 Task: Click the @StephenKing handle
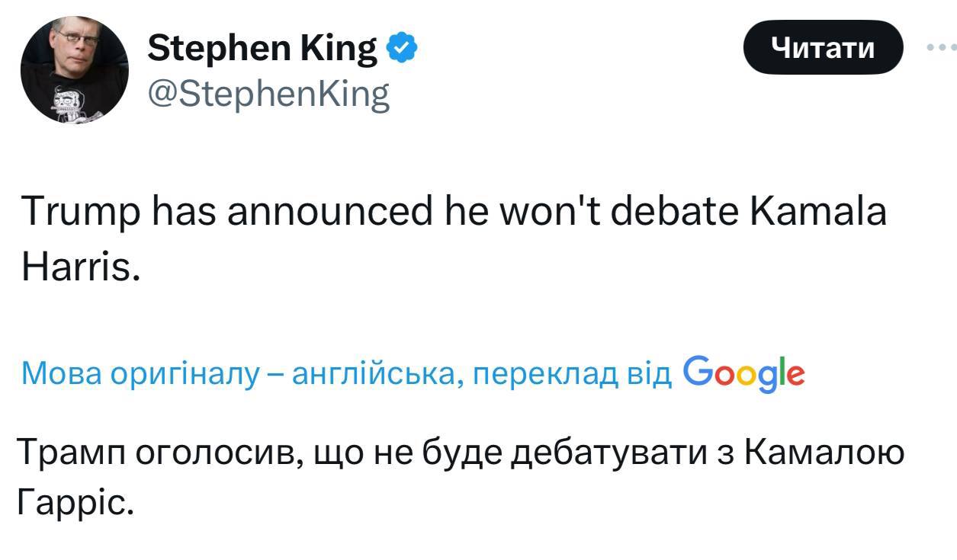(x=268, y=95)
